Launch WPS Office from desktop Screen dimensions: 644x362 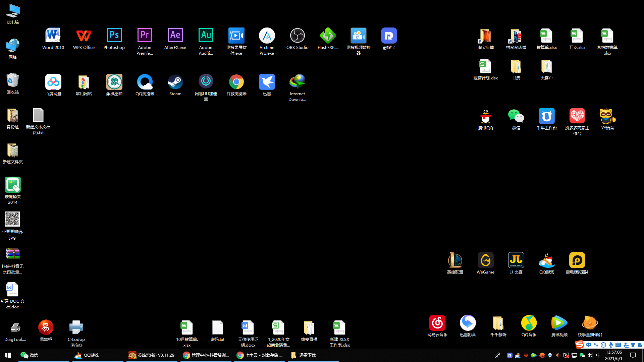(84, 39)
